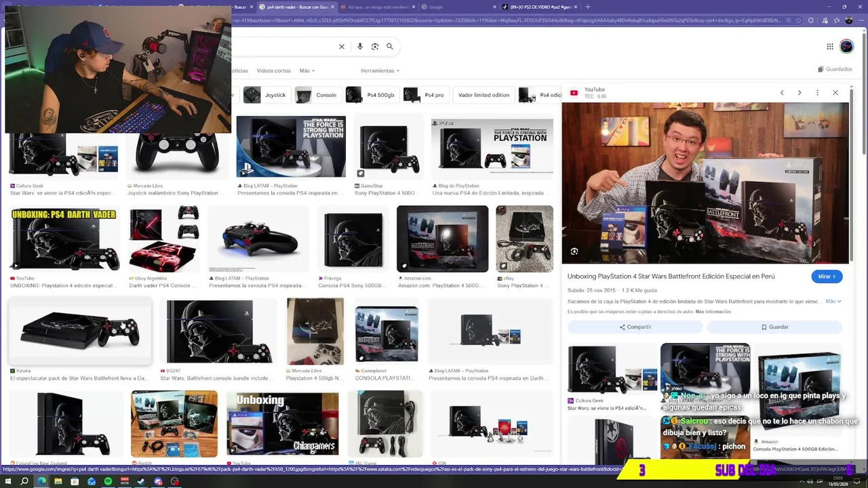This screenshot has width=868, height=488.
Task: Search the preview image with Lens icon
Action: click(574, 251)
